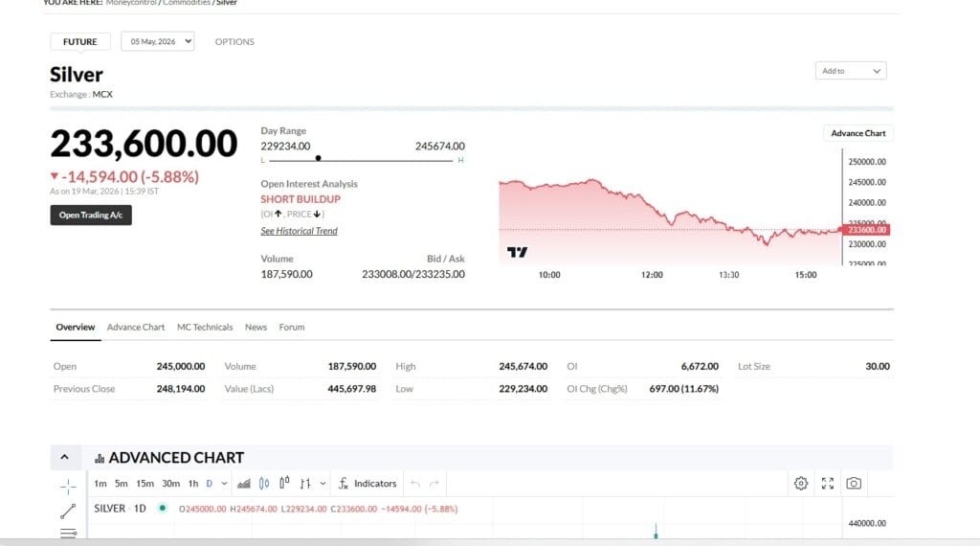Viewport: 980px width, 546px height.
Task: Click the Open Trading A/c button
Action: click(x=91, y=216)
